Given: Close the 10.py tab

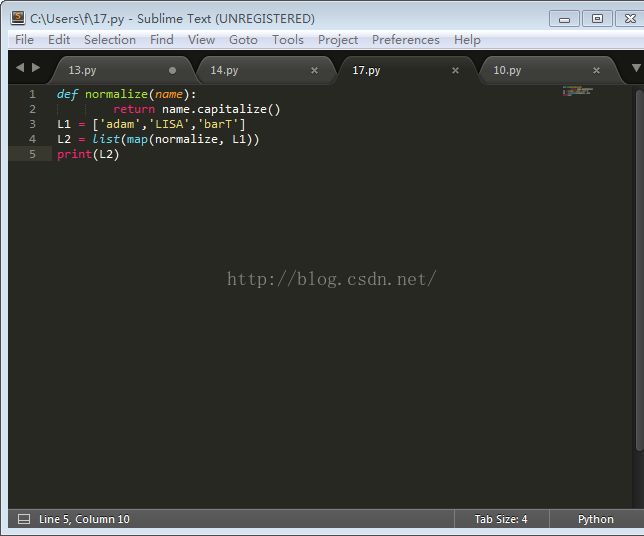Looking at the screenshot, I should [x=596, y=71].
